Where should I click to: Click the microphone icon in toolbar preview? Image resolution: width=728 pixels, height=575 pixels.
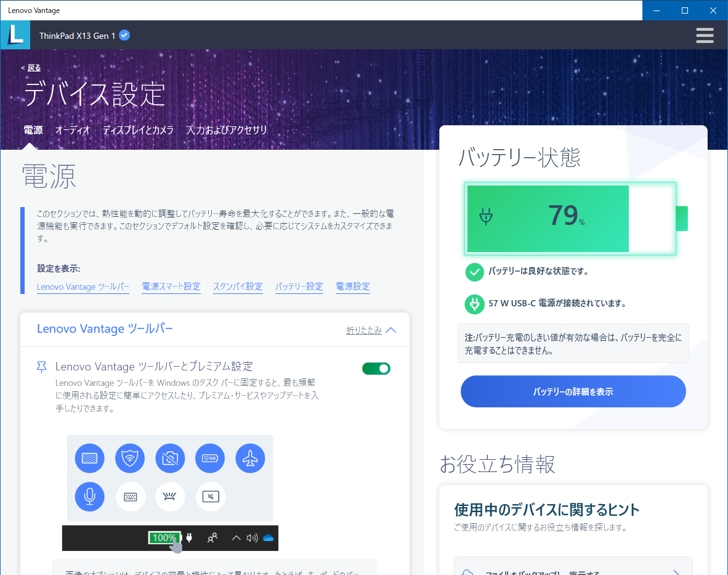89,497
